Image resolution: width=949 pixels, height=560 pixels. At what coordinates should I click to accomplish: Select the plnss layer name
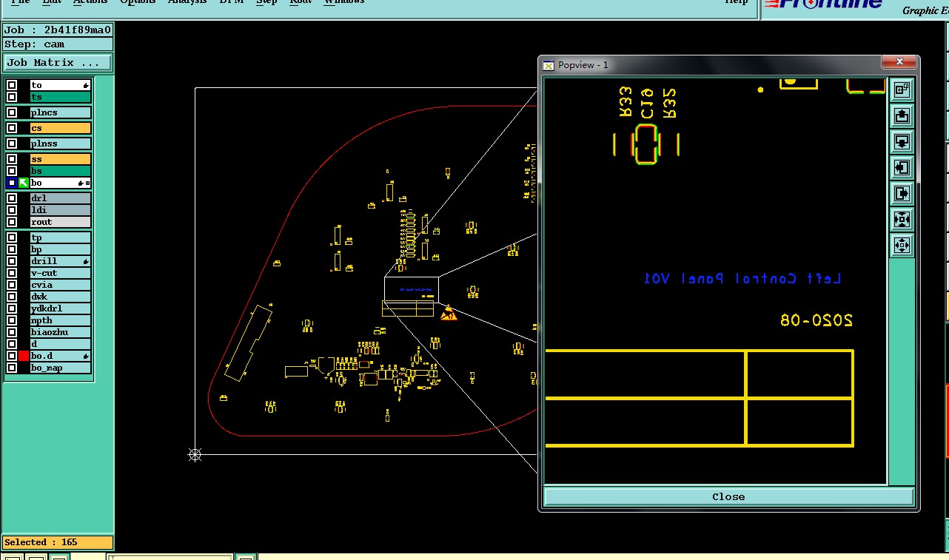point(60,144)
